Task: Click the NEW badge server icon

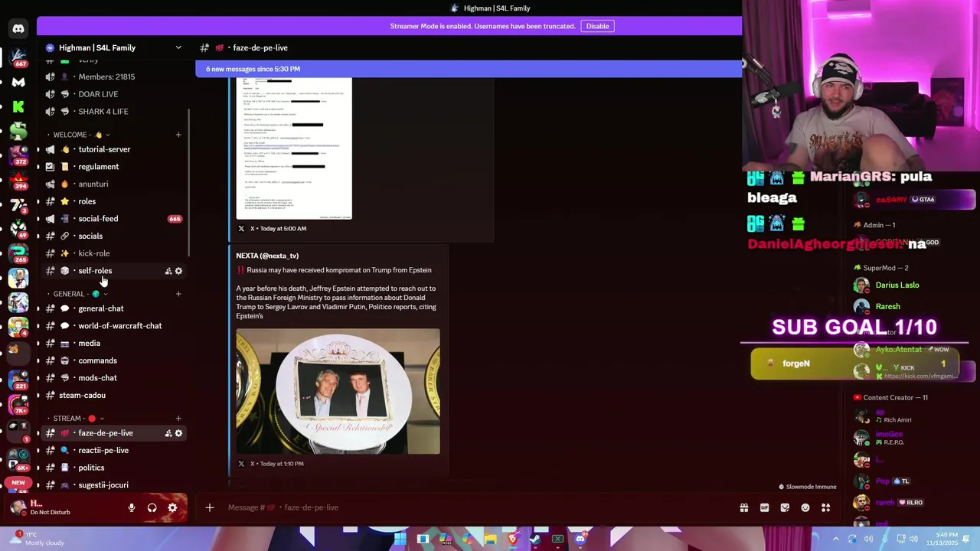Action: tap(18, 483)
